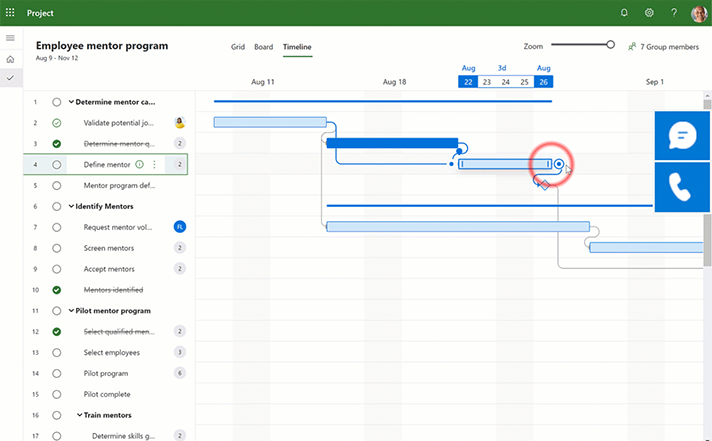Screen dimensions: 712x441
Task: Uncheck the completed Mentors identified task
Action: point(56,290)
